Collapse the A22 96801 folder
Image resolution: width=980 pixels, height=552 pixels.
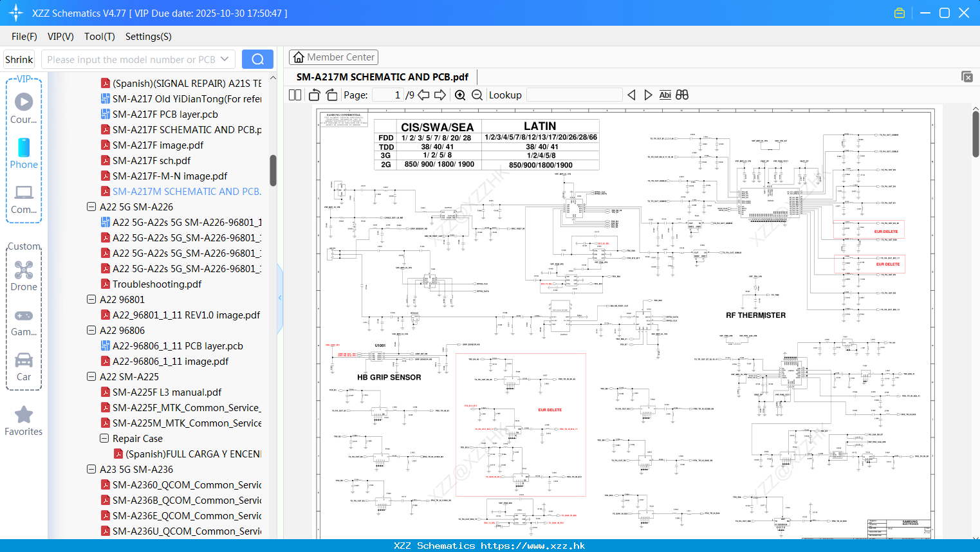point(91,300)
